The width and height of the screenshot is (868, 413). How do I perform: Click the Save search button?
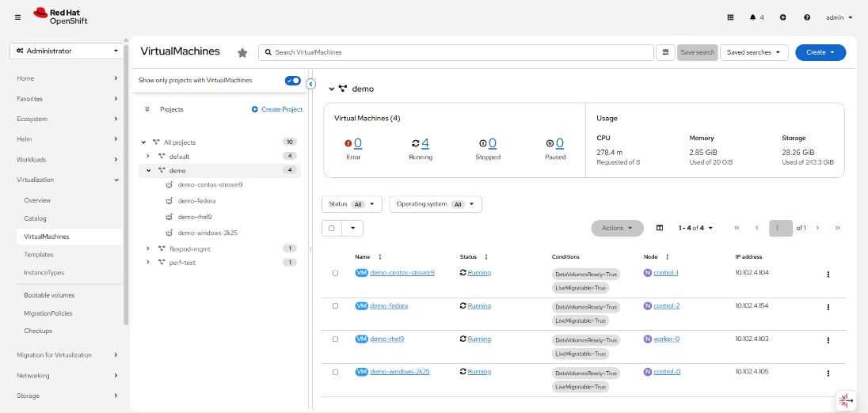pos(698,52)
